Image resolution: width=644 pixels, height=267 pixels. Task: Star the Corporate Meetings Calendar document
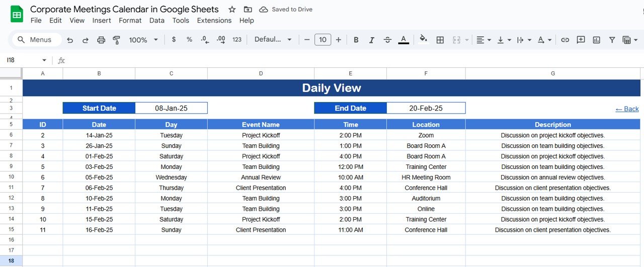coord(232,10)
